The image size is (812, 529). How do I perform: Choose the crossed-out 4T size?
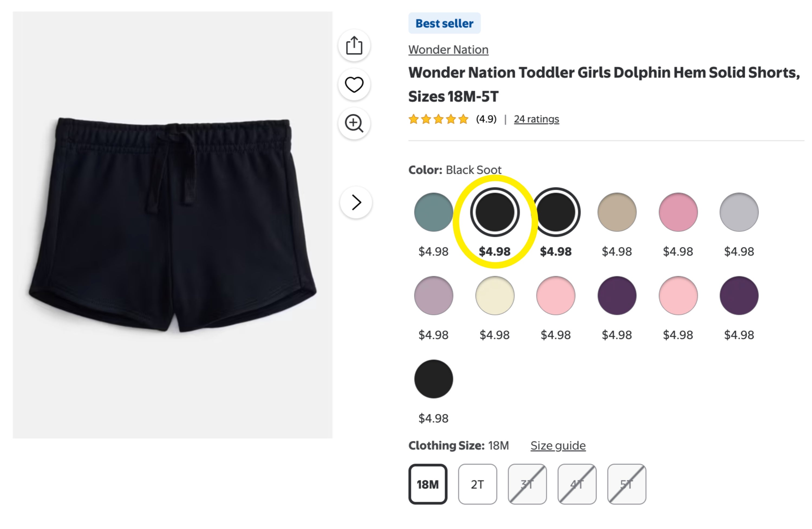(577, 484)
